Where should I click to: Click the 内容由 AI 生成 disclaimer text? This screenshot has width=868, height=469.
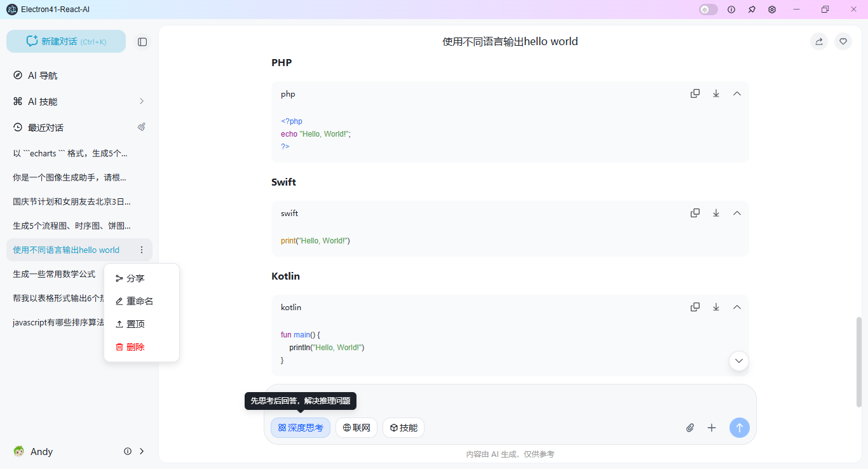(x=510, y=454)
